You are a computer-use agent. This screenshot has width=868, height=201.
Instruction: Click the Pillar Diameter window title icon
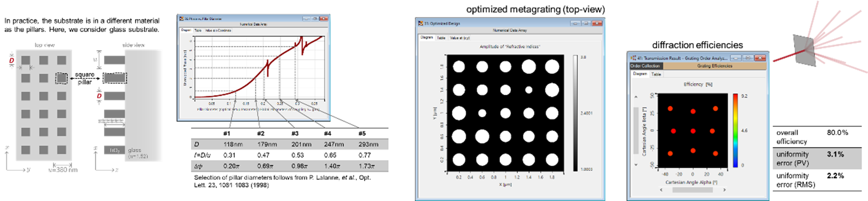coord(181,19)
